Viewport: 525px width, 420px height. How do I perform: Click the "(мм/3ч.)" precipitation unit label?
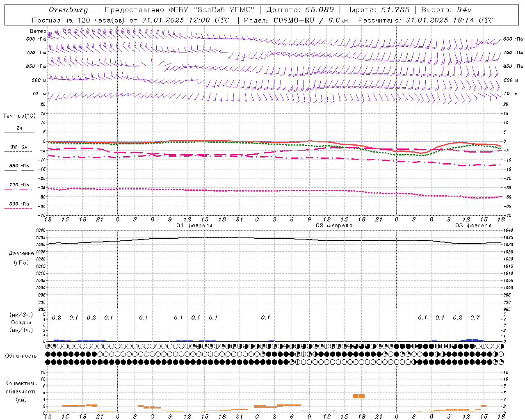21,315
